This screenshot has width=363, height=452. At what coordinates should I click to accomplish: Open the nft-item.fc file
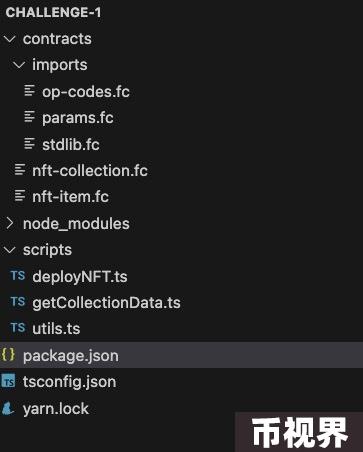70,197
